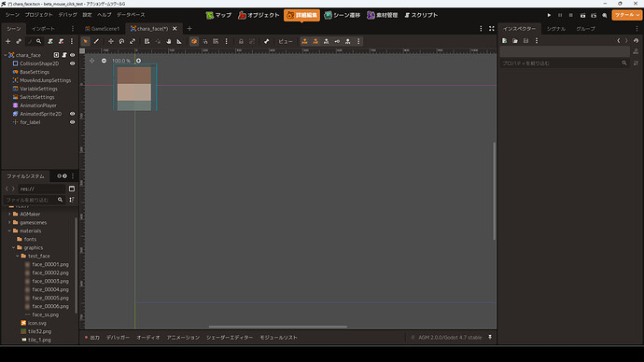Open Inspector object history icon

636,41
